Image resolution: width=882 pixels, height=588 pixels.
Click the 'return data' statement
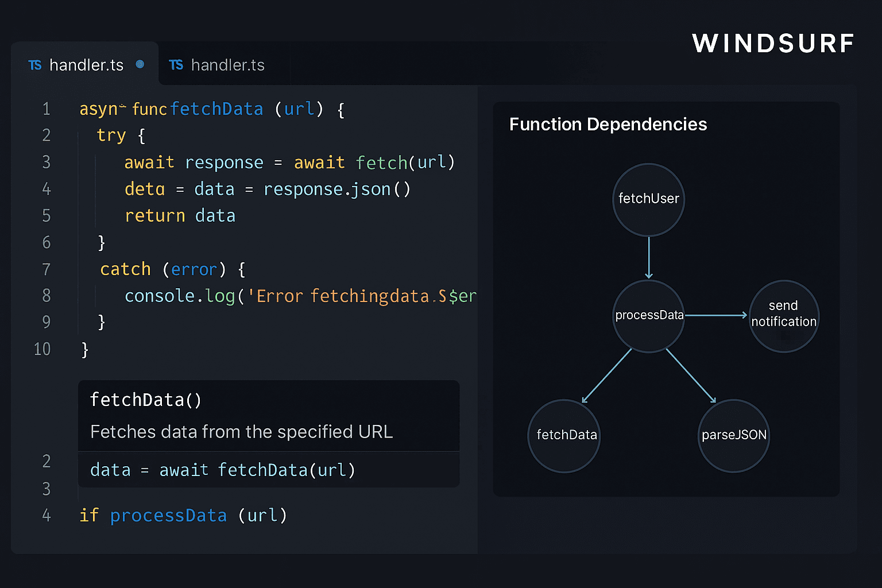pyautogui.click(x=180, y=216)
